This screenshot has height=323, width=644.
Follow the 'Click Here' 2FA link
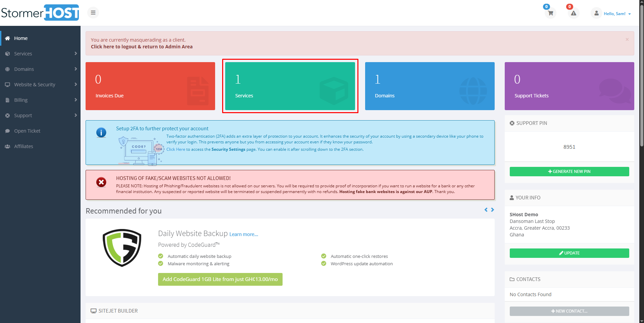coord(176,149)
